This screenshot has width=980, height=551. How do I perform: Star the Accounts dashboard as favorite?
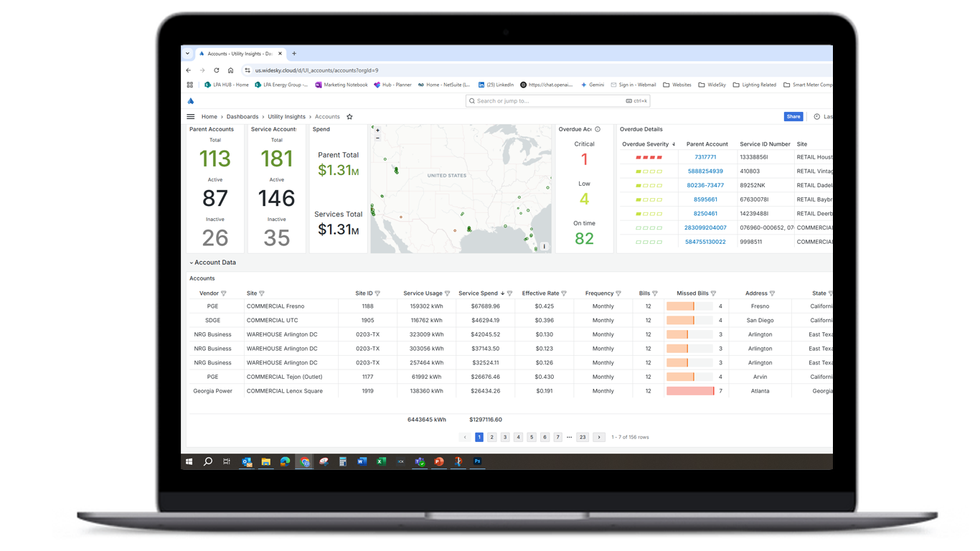pos(349,117)
